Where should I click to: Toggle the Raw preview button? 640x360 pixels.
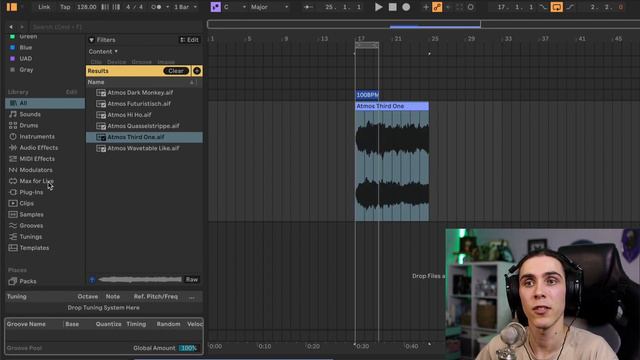pyautogui.click(x=191, y=280)
